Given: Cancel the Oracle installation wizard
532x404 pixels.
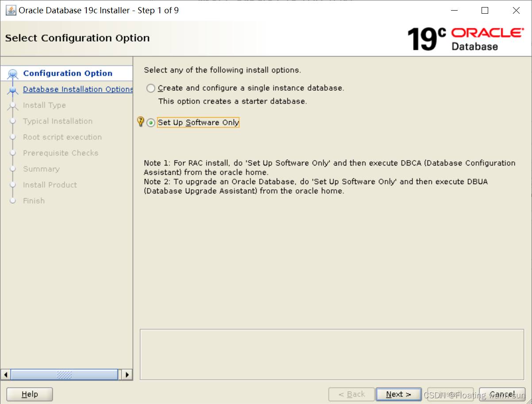Looking at the screenshot, I should 501,394.
